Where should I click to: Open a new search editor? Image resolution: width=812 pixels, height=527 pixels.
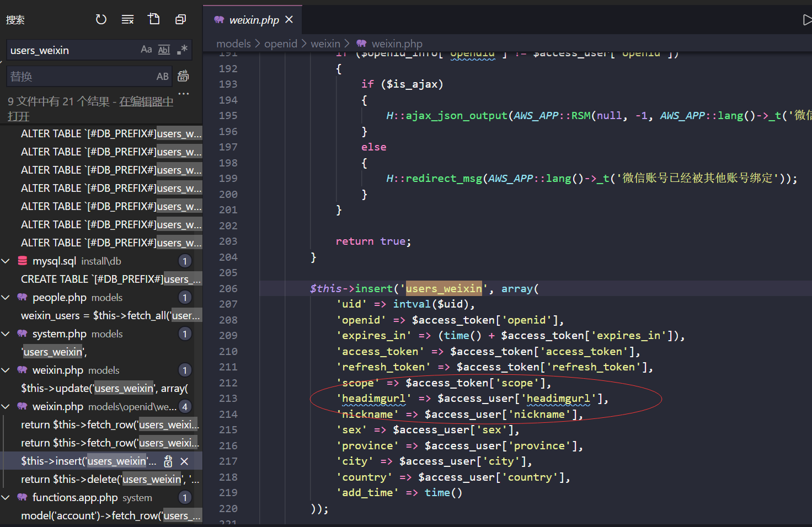[x=154, y=20]
